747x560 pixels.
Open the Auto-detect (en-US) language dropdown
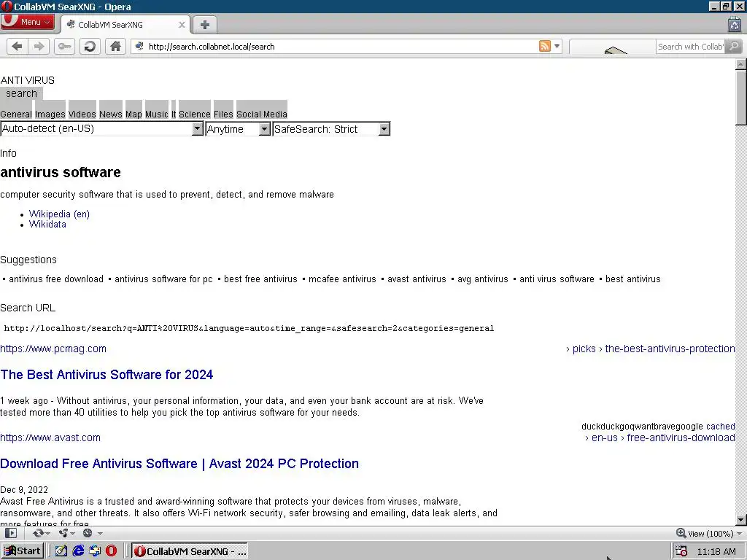[102, 128]
